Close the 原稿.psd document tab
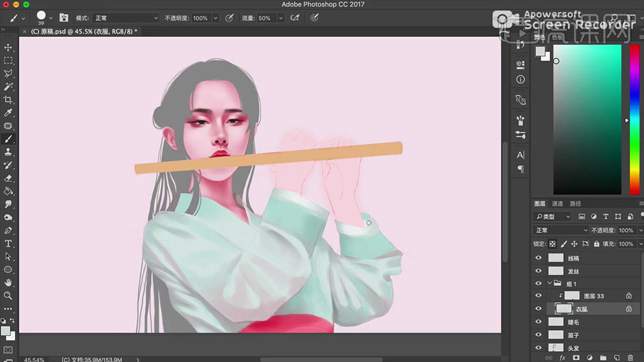The height and width of the screenshot is (362, 644). pyautogui.click(x=25, y=32)
